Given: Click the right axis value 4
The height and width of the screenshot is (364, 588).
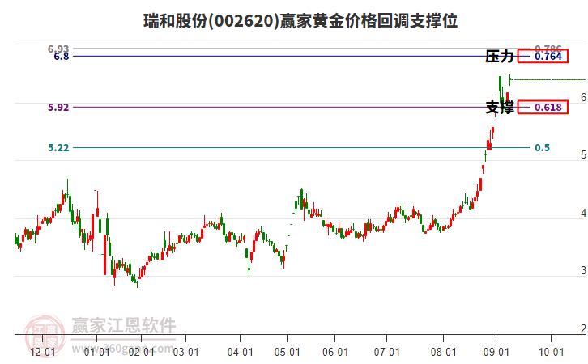Looking at the screenshot, I should pos(583,213).
